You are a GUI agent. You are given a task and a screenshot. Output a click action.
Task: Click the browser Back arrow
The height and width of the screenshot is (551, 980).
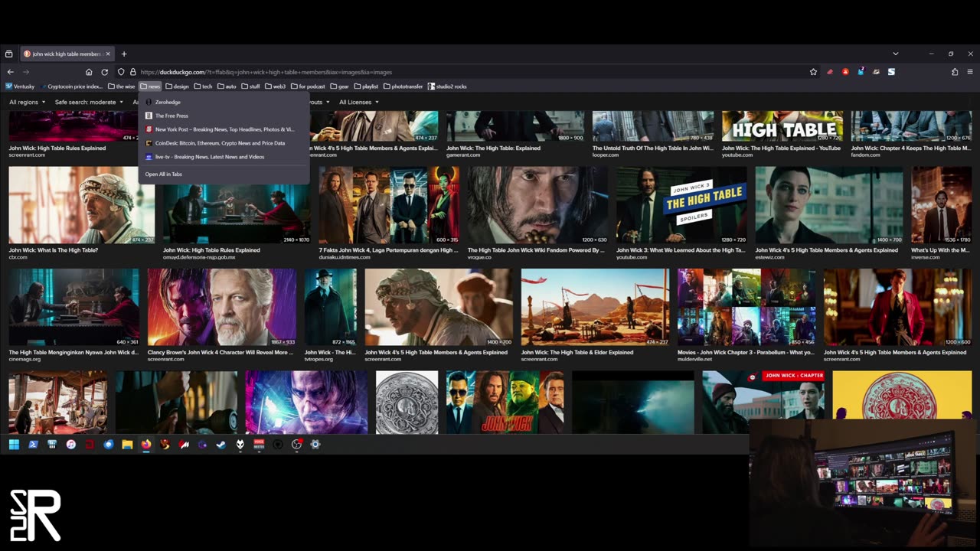coord(10,72)
